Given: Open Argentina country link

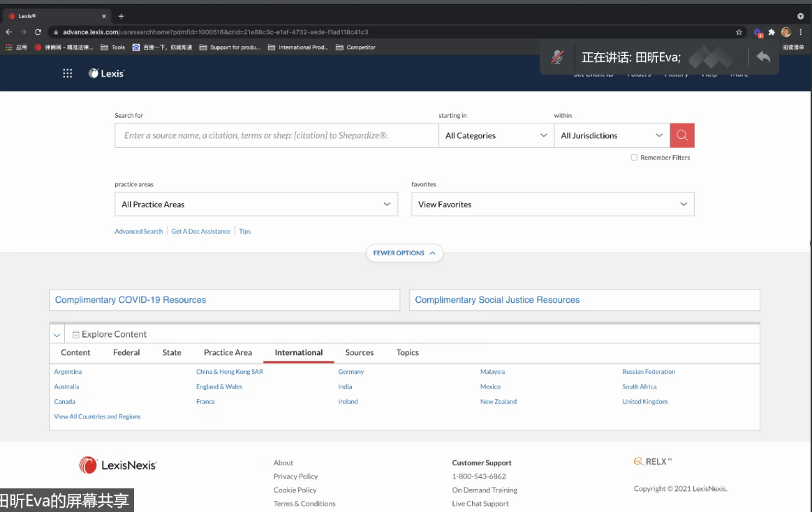Looking at the screenshot, I should tap(68, 372).
